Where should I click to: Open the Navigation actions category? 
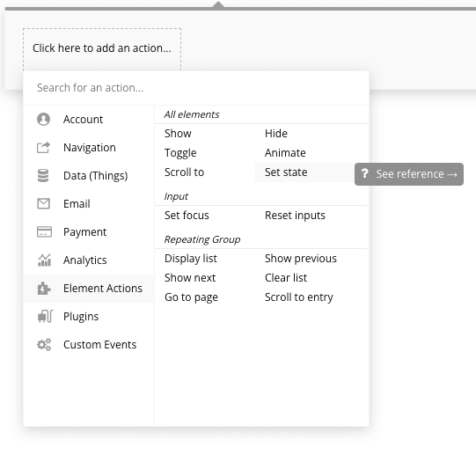pyautogui.click(x=90, y=148)
